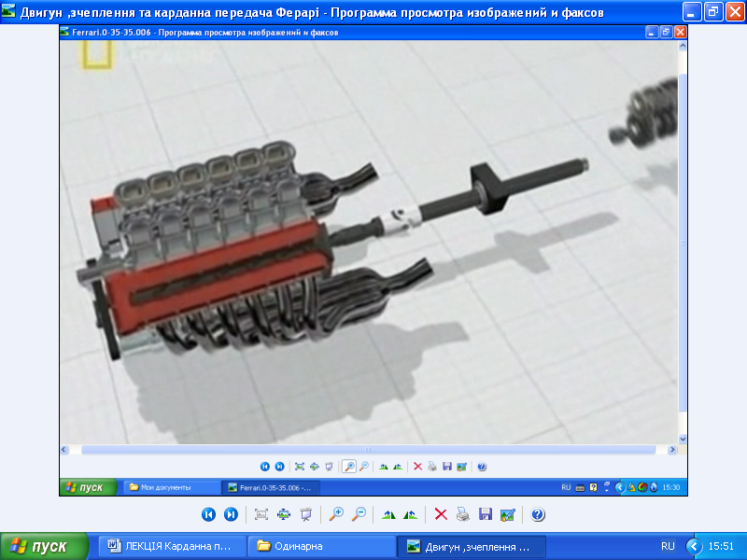Open the Одинарна folder taskbar item
The height and width of the screenshot is (560, 747).
click(x=322, y=546)
